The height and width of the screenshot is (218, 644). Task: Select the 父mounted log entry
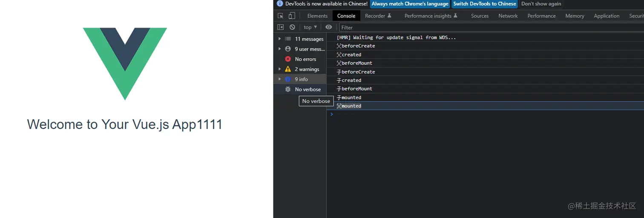point(485,106)
